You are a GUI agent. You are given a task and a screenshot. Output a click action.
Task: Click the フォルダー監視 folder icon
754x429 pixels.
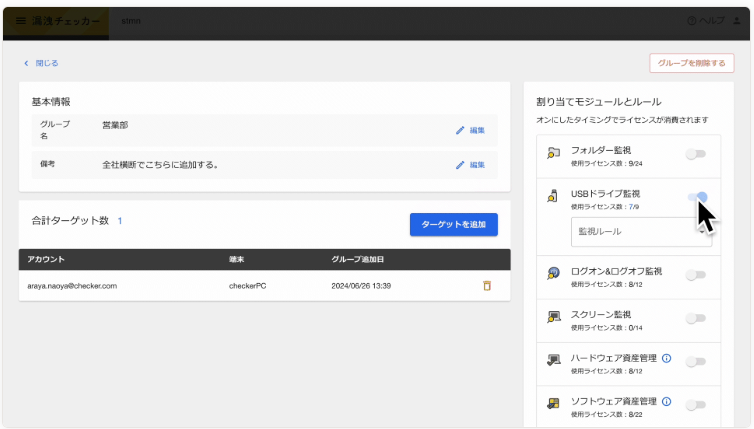click(553, 153)
